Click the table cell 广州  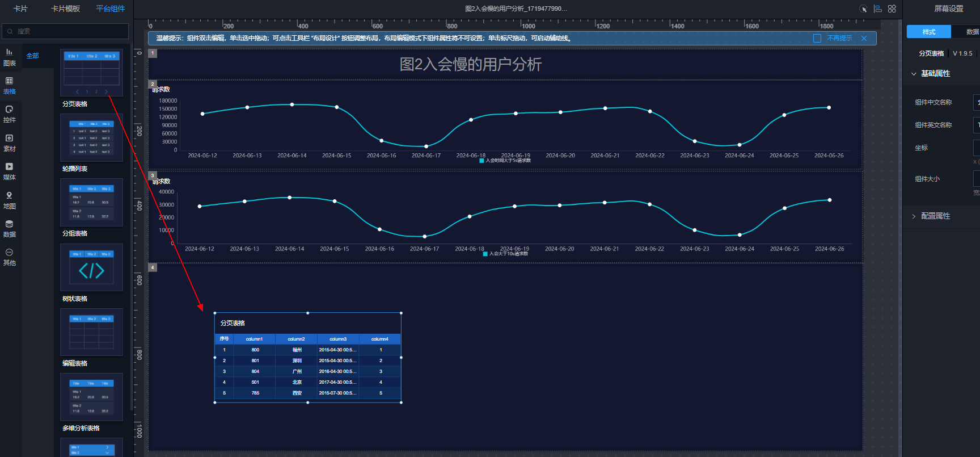tap(297, 371)
